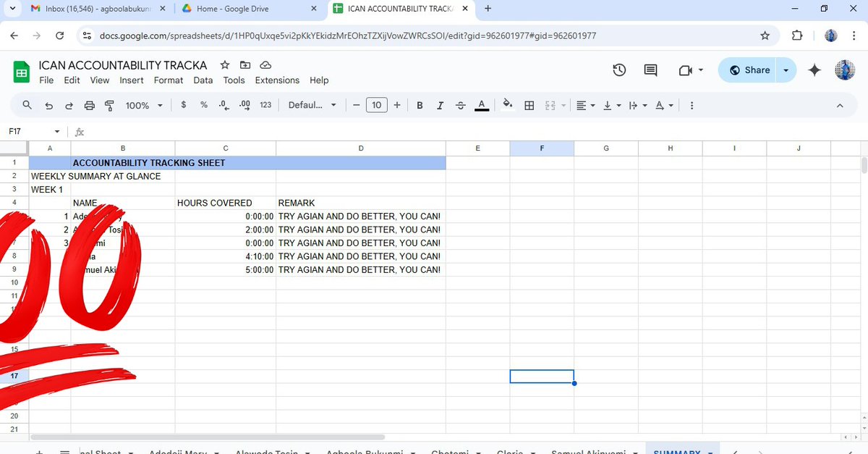Image resolution: width=868 pixels, height=454 pixels.
Task: Open the paint format tool
Action: 109,105
